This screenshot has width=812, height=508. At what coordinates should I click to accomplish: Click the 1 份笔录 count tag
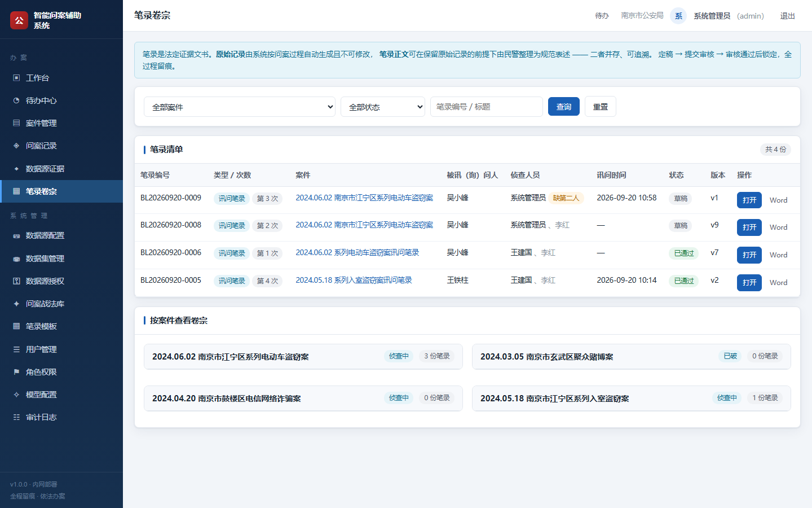[765, 398]
